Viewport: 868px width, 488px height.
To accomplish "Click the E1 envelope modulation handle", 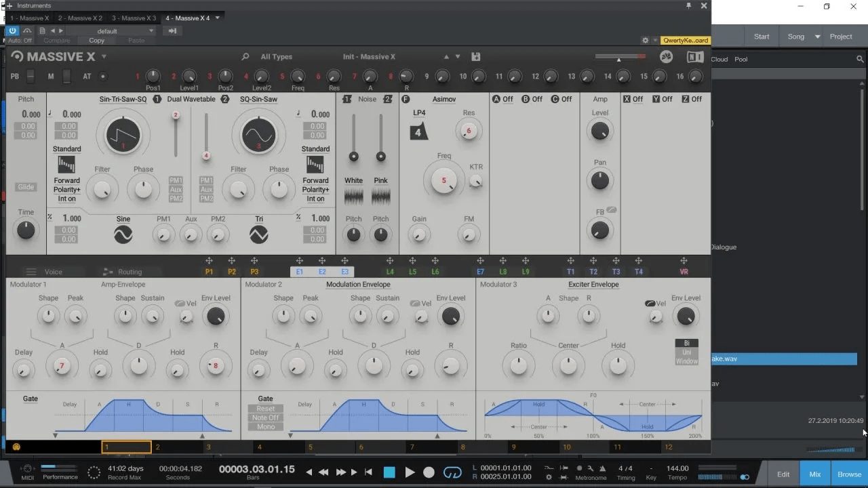I will point(300,261).
